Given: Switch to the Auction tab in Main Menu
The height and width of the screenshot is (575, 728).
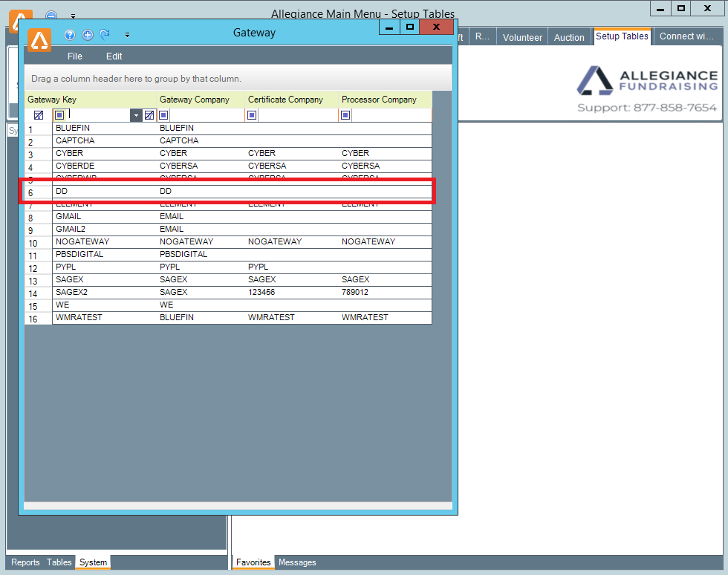Looking at the screenshot, I should click(569, 37).
